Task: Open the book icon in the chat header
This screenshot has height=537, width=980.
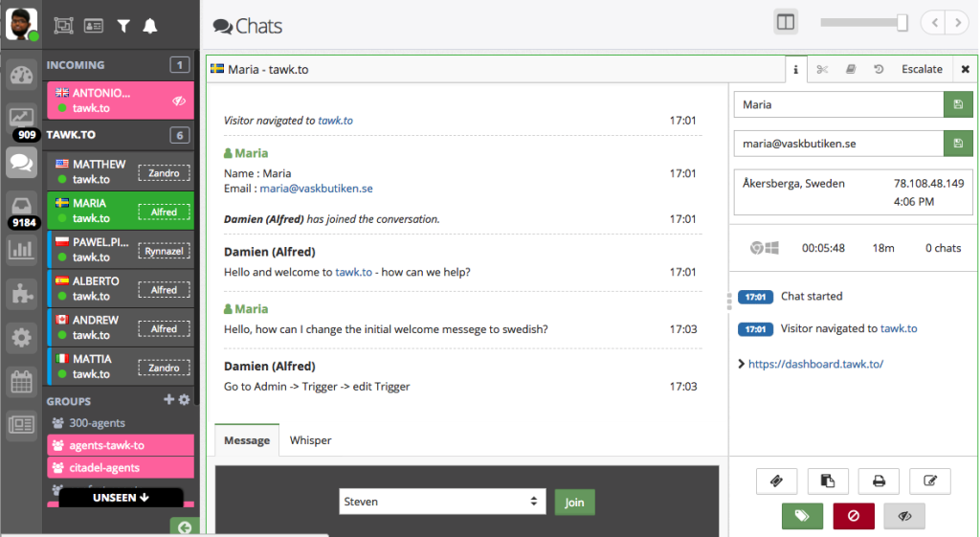Action: click(851, 69)
